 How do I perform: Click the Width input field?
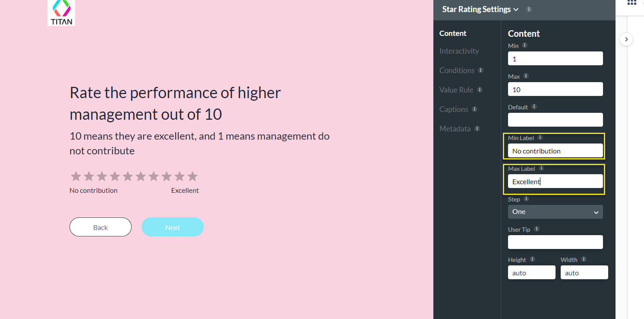584,272
